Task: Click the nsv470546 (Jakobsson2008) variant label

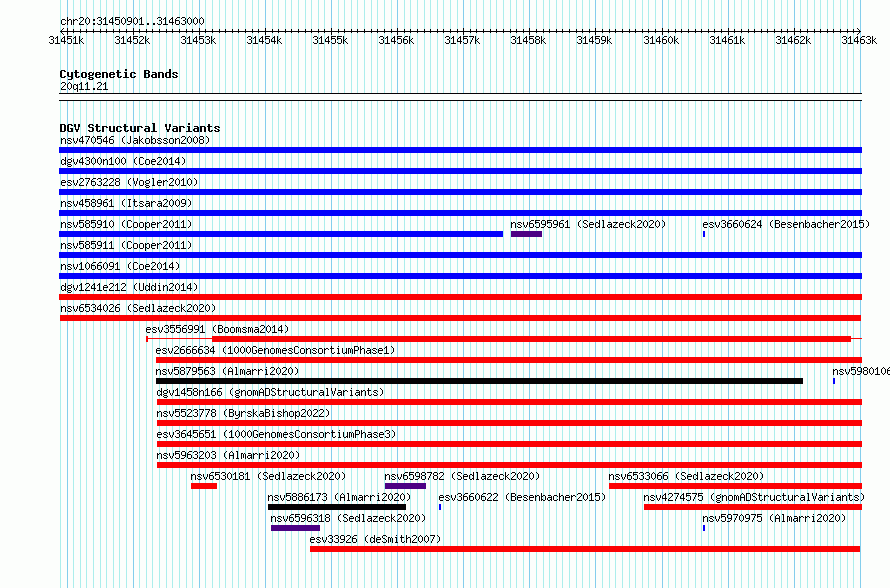Action: point(135,140)
